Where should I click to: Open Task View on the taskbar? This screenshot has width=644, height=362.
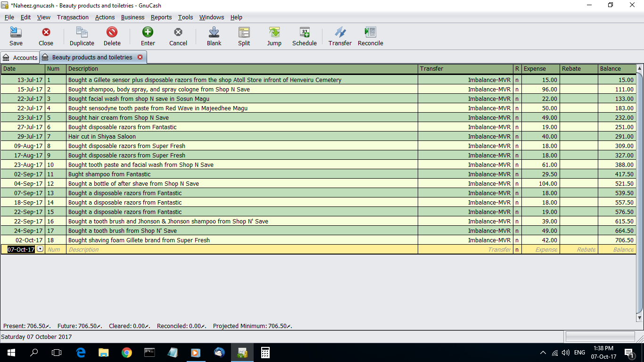[x=57, y=352]
